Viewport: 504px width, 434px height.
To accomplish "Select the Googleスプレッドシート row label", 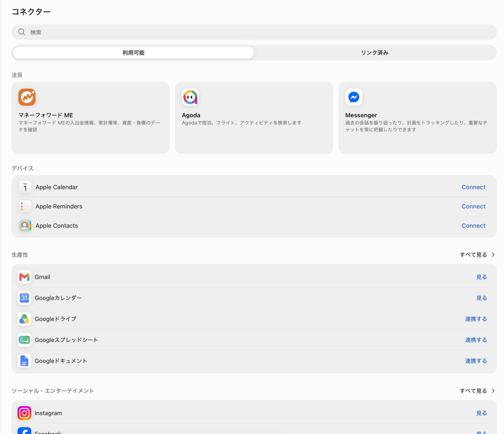I will point(66,340).
